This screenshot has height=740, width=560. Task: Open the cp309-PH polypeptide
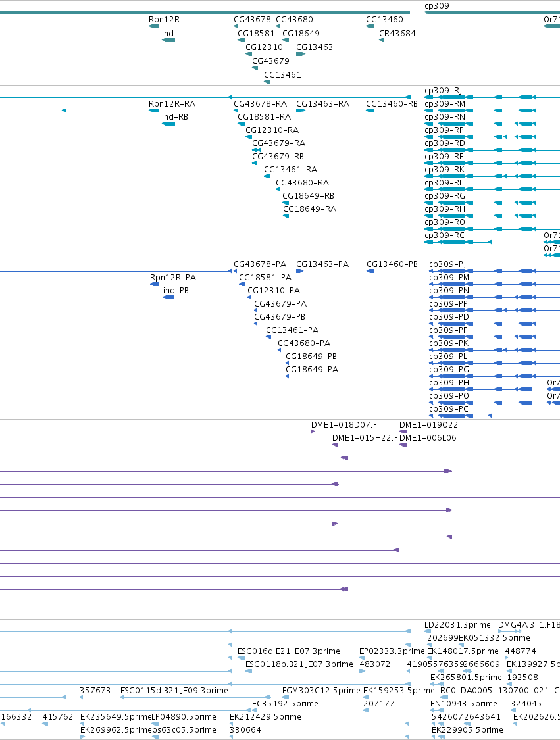(449, 383)
